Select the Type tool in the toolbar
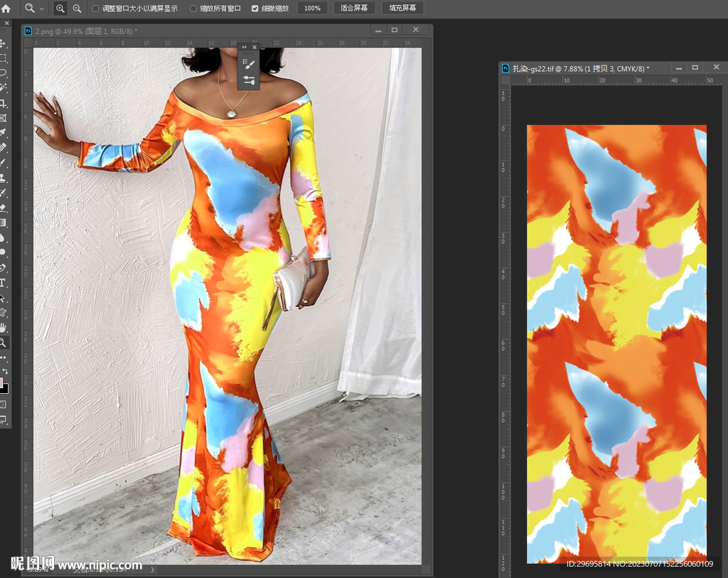Viewport: 728px width, 578px height. click(x=4, y=282)
